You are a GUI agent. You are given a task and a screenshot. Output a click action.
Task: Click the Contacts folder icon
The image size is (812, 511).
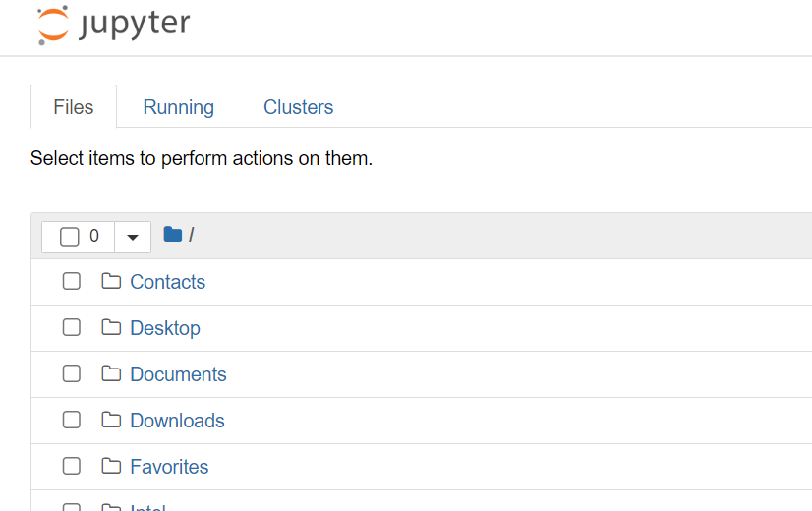coord(111,281)
